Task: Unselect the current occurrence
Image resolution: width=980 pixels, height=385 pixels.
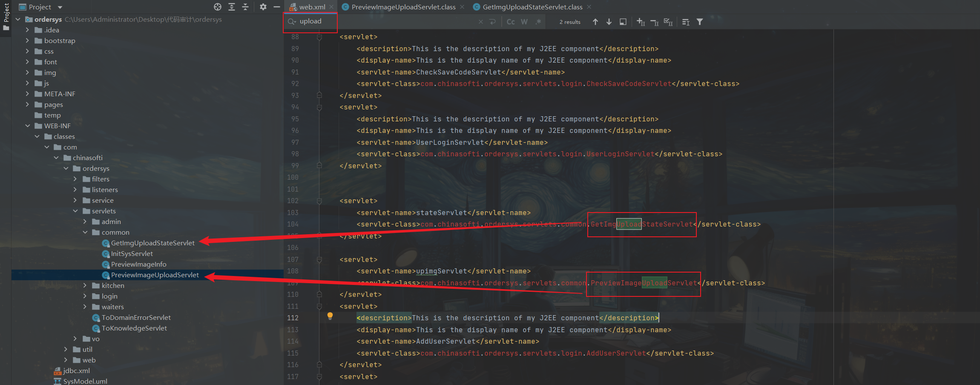Action: 655,22
